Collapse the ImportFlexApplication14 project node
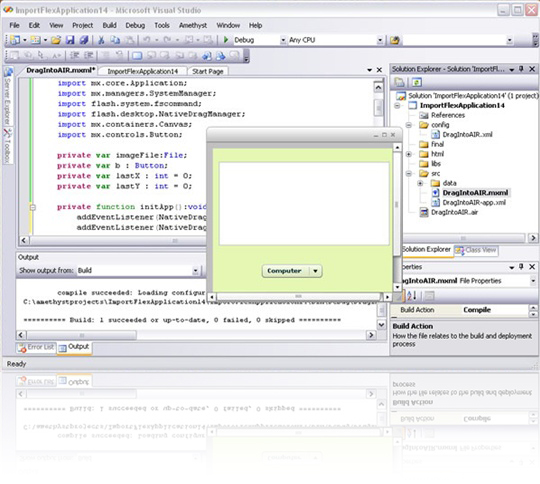Screen dimensions: 540x484 [x=397, y=105]
